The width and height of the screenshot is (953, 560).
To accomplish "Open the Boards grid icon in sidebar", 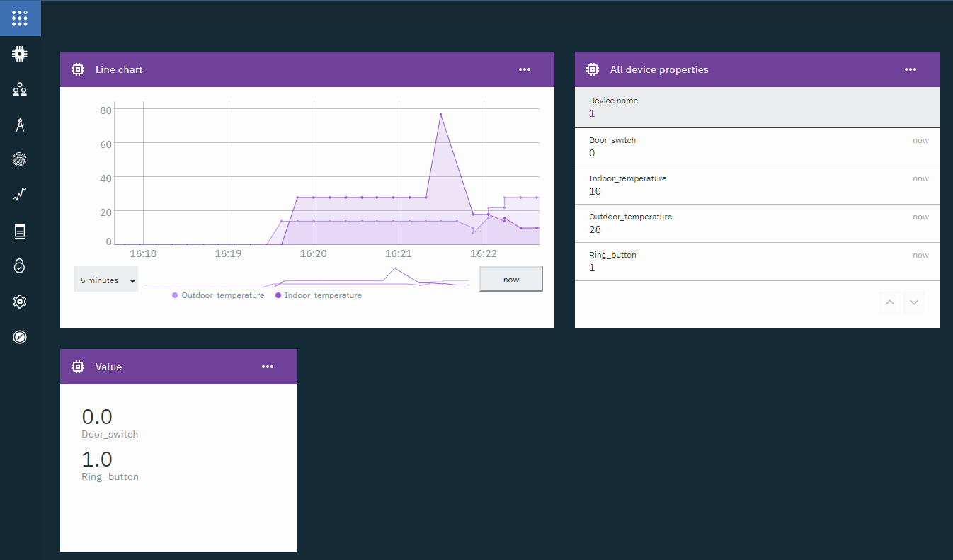I will pos(20,18).
